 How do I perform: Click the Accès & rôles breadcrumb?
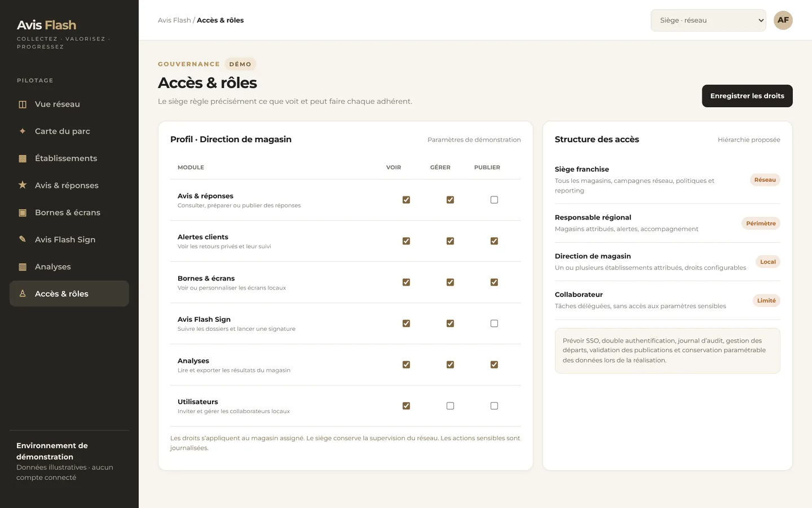(220, 20)
